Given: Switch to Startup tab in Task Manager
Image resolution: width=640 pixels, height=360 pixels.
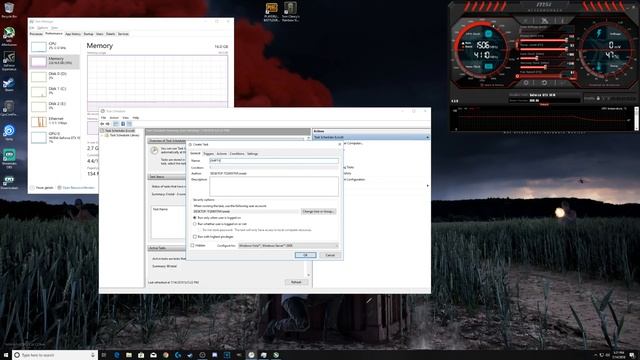Looking at the screenshot, I should pyautogui.click(x=89, y=34).
